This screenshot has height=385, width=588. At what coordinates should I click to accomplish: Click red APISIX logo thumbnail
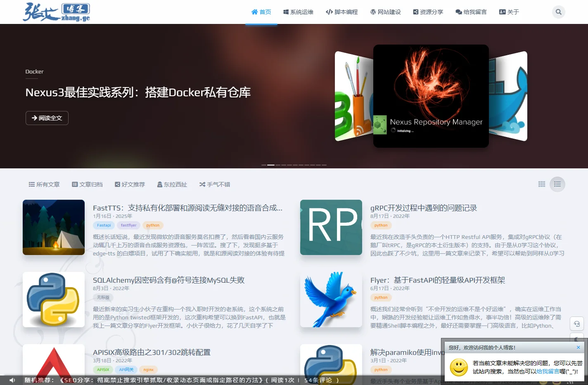click(54, 360)
